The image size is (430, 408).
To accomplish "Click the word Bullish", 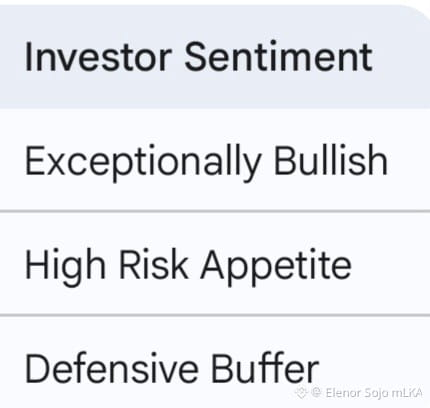I will (x=330, y=160).
